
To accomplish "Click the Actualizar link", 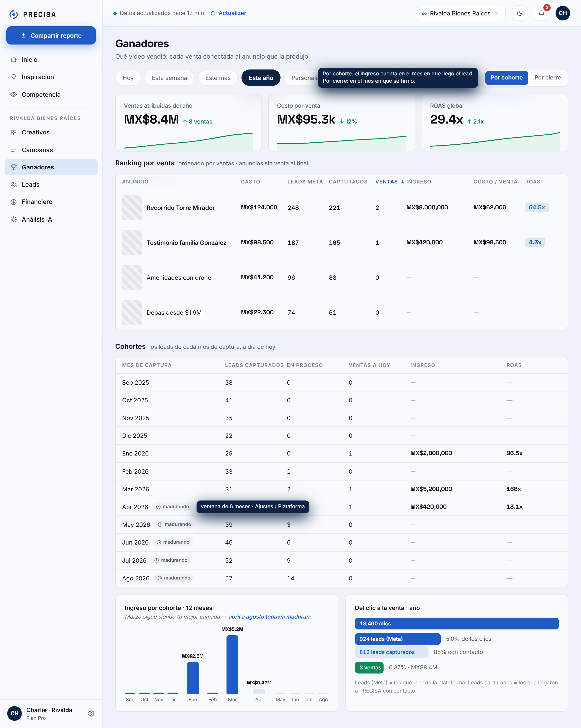I will tap(228, 13).
